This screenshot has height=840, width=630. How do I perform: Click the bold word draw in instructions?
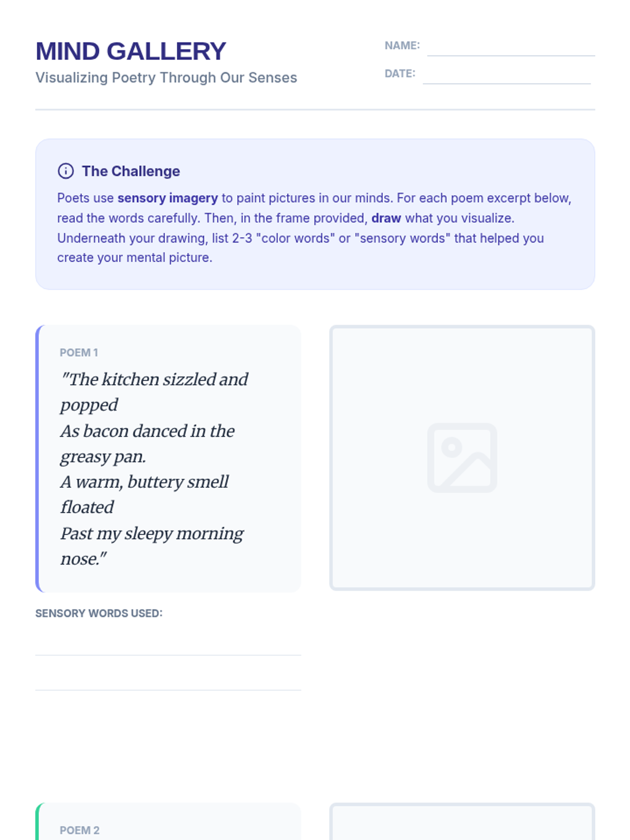[x=386, y=218]
